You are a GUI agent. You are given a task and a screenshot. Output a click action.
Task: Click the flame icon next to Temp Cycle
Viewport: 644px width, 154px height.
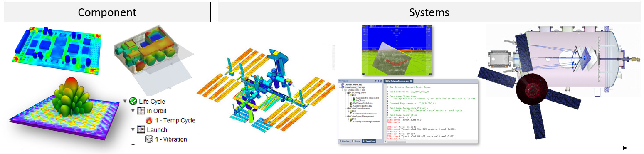149,120
